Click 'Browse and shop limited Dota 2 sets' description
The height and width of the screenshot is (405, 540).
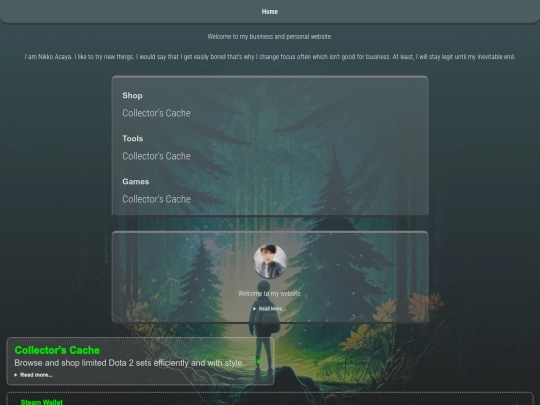pyautogui.click(x=129, y=363)
